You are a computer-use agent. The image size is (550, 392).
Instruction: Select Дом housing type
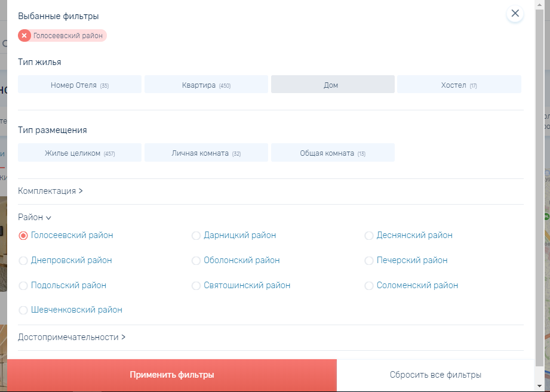pyautogui.click(x=333, y=84)
